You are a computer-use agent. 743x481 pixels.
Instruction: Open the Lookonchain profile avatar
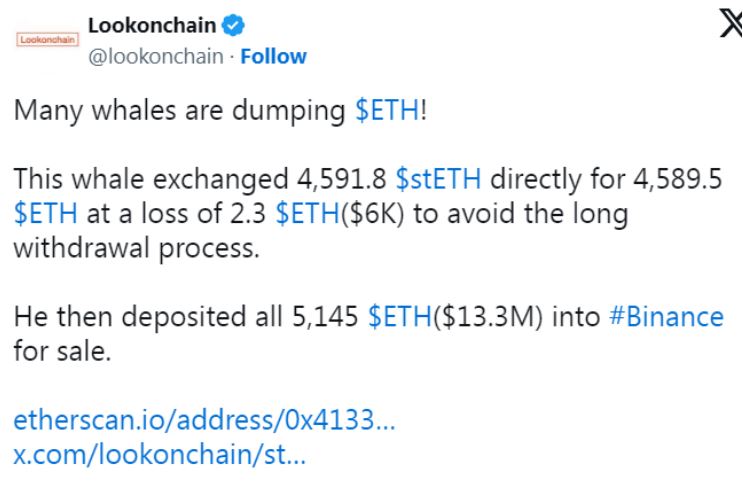pos(47,39)
